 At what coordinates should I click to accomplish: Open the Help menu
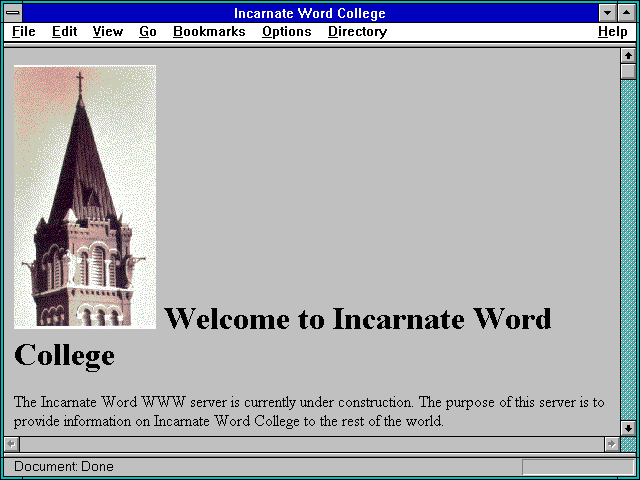click(612, 32)
